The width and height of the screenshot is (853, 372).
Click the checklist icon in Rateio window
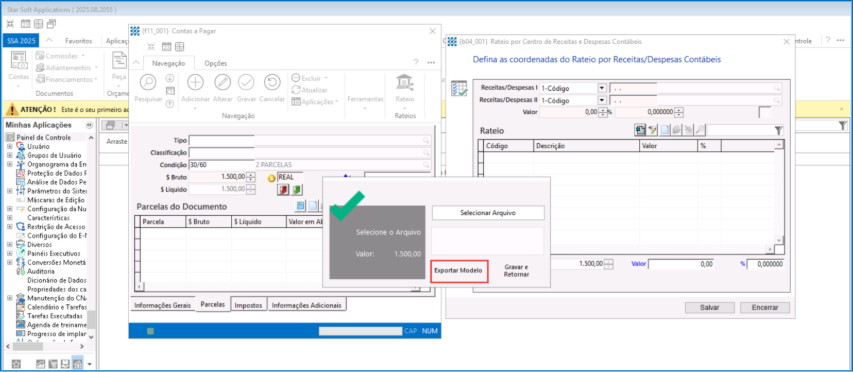pos(459,89)
